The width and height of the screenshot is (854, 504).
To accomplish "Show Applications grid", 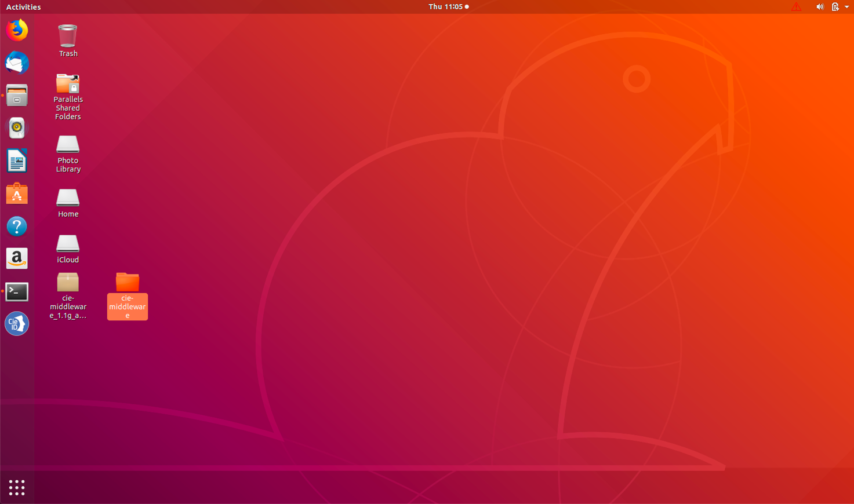I will pyautogui.click(x=17, y=488).
